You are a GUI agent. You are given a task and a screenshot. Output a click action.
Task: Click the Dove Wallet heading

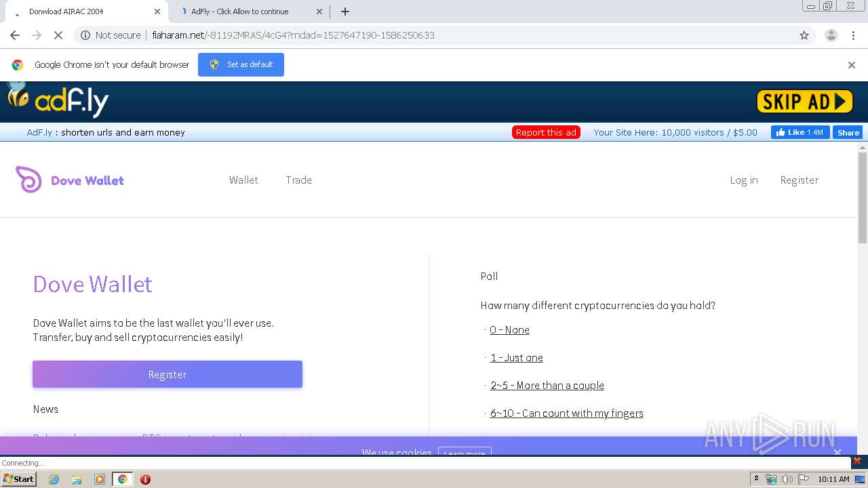click(x=93, y=284)
